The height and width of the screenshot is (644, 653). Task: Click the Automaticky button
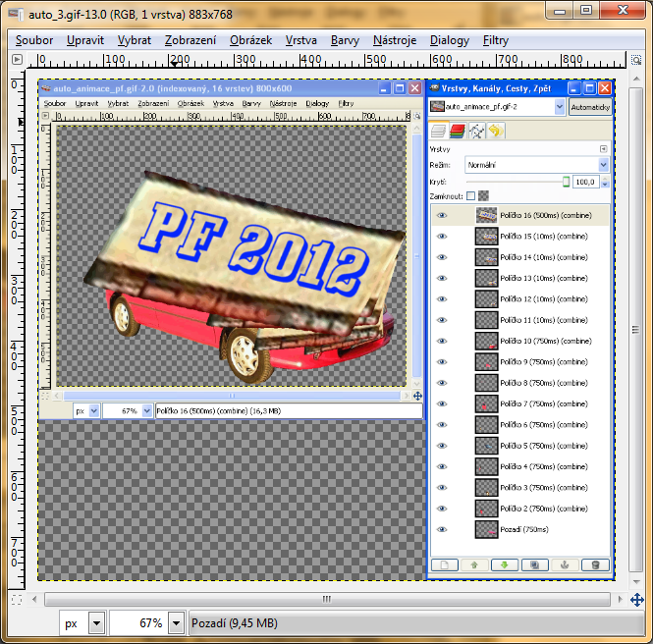click(590, 107)
